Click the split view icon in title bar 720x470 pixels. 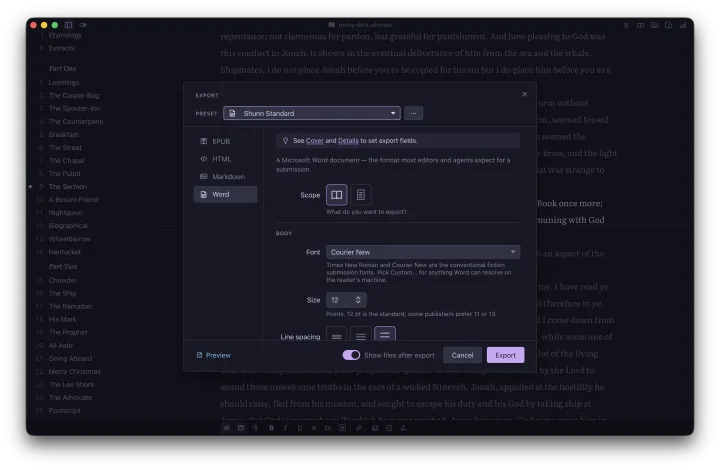640,25
